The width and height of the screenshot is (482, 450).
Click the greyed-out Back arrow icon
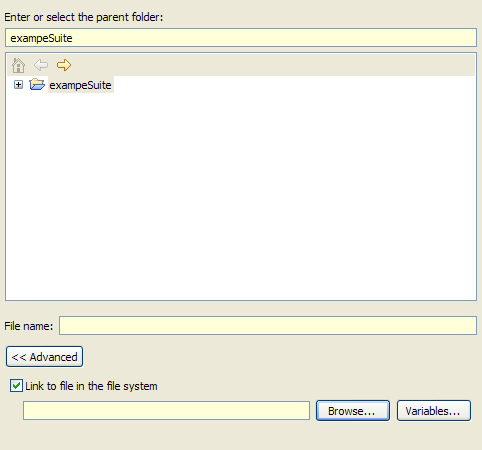click(x=41, y=65)
